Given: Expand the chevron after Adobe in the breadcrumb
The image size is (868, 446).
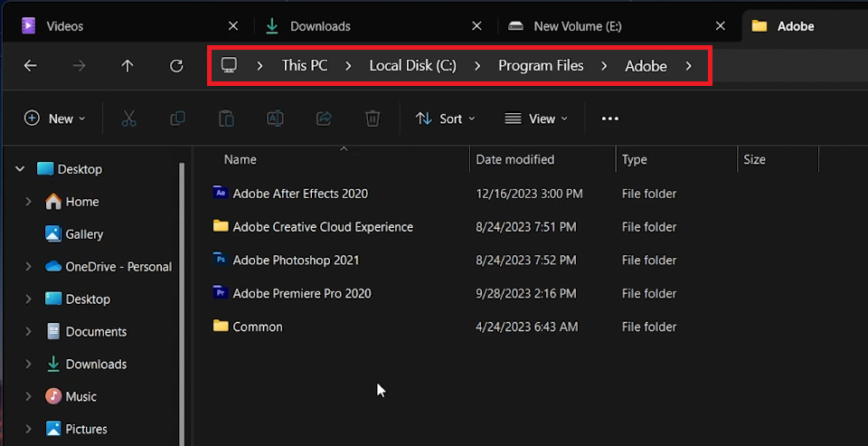Looking at the screenshot, I should (x=689, y=66).
